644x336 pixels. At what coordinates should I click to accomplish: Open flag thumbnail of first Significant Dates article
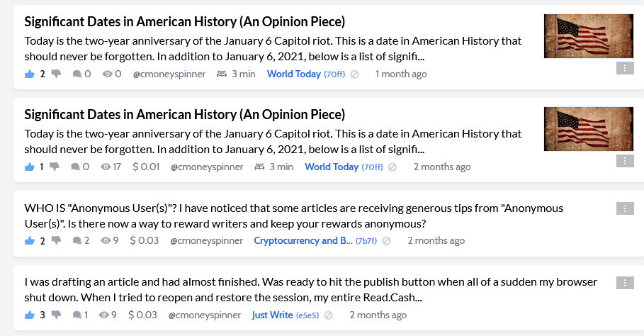(589, 36)
